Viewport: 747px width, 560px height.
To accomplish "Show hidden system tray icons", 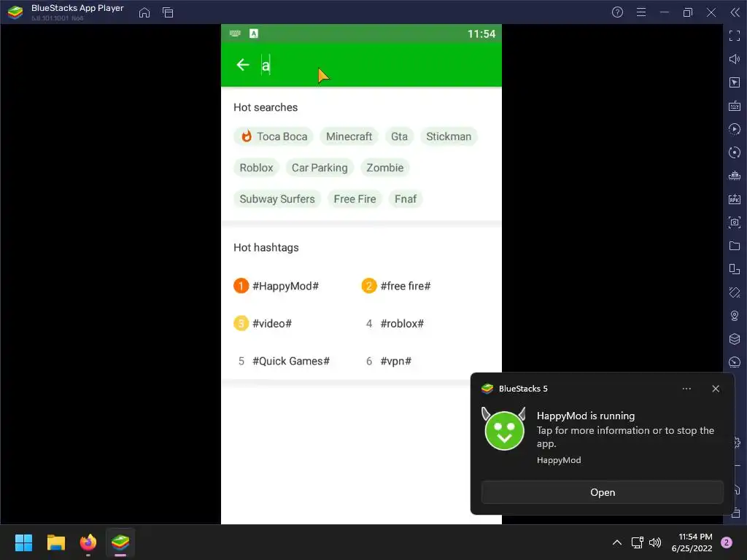I will coord(617,542).
